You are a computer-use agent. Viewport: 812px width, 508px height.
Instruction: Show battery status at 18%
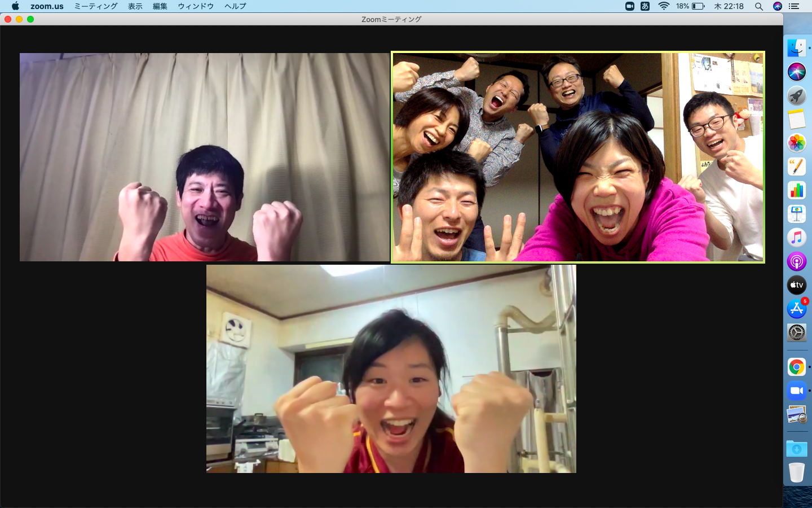690,6
